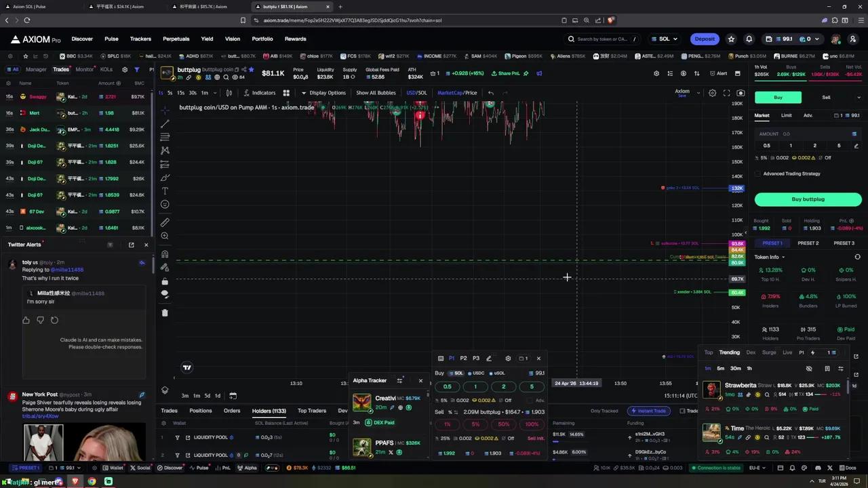The image size is (868, 488).
Task: Undo last chart action
Action: tap(491, 93)
